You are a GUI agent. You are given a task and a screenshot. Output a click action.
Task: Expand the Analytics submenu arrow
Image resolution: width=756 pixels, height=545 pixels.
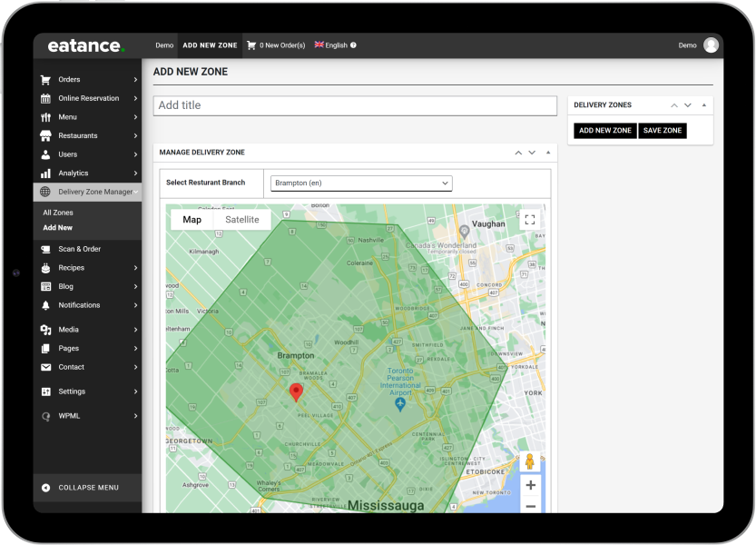[x=135, y=173]
